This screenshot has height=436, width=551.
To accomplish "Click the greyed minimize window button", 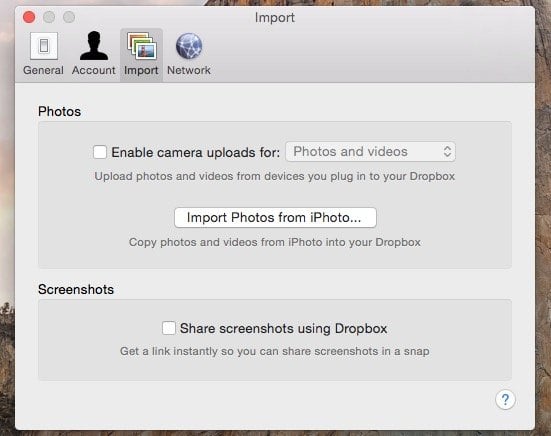I will 49,17.
